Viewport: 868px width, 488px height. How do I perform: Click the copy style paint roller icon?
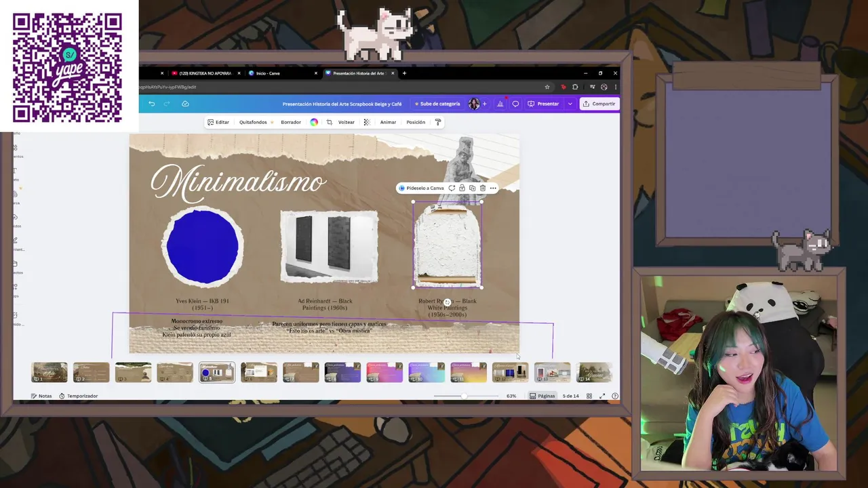437,122
